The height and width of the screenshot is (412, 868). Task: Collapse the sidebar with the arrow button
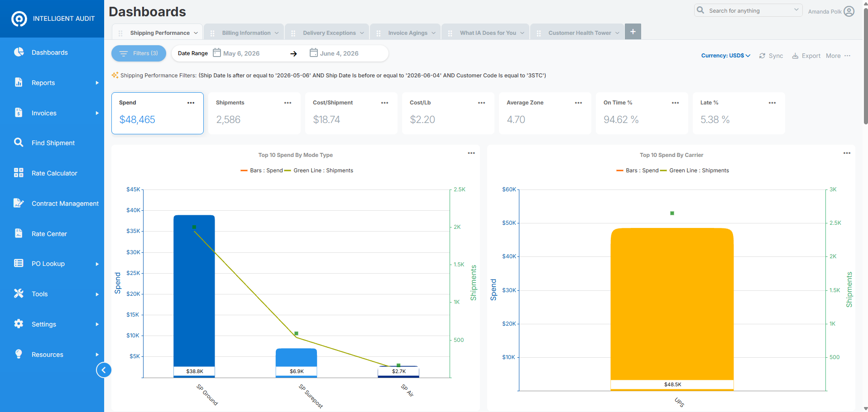104,370
